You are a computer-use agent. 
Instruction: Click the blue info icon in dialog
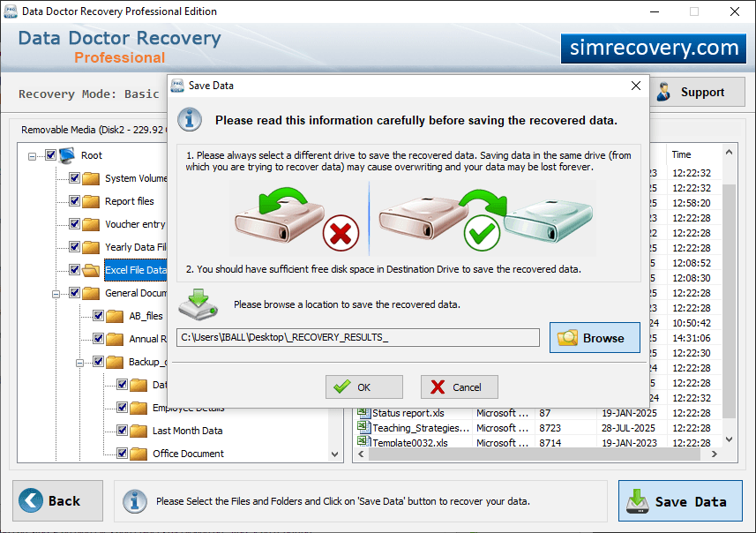coord(190,120)
